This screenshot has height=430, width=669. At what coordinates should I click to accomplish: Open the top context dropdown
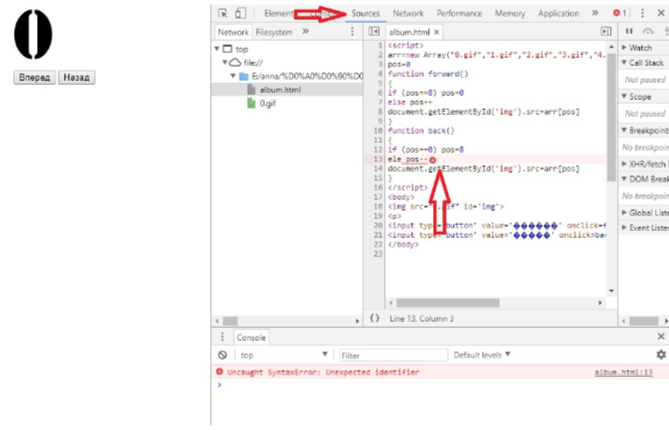(x=284, y=355)
